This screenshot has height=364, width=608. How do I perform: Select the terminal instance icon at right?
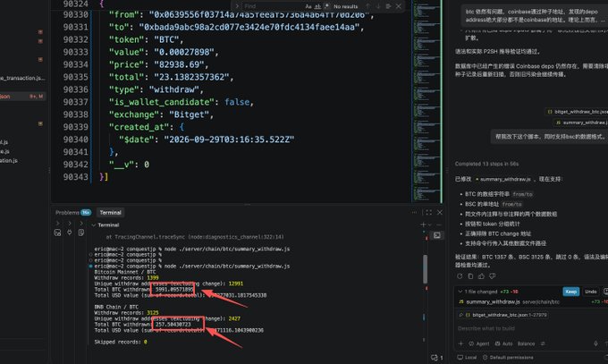coord(437,235)
